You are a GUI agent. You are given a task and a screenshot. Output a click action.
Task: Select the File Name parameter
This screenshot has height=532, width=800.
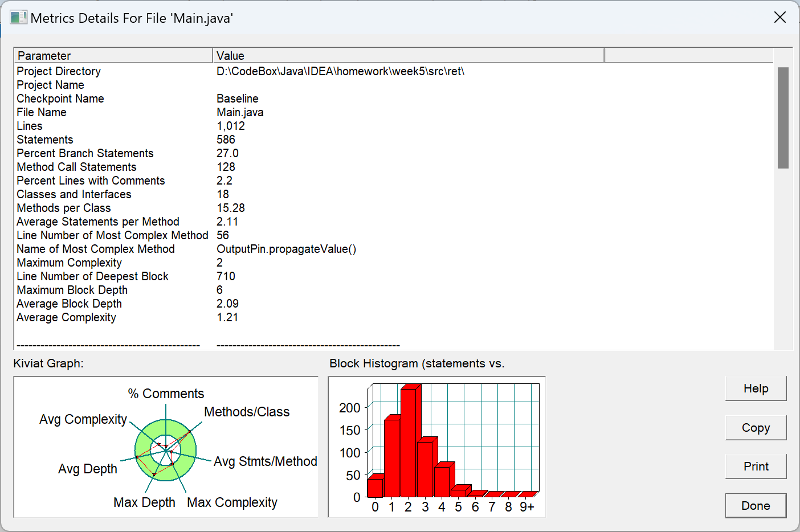(x=42, y=112)
